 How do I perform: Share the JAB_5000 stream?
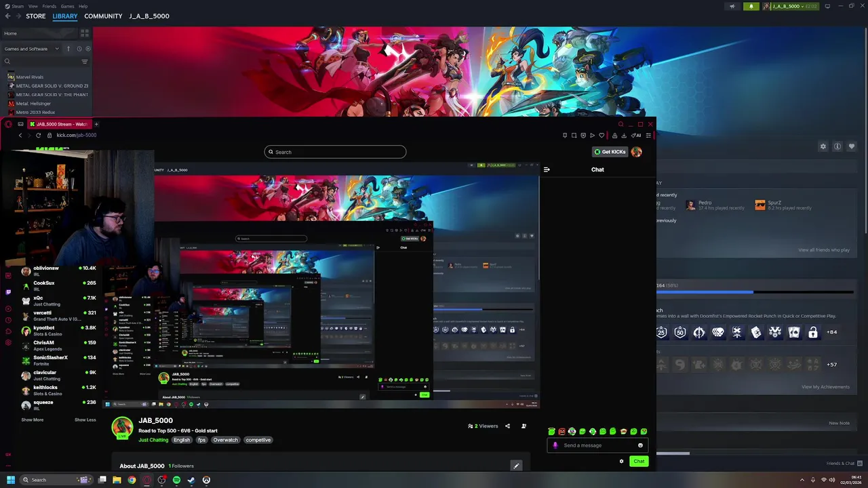click(x=507, y=426)
